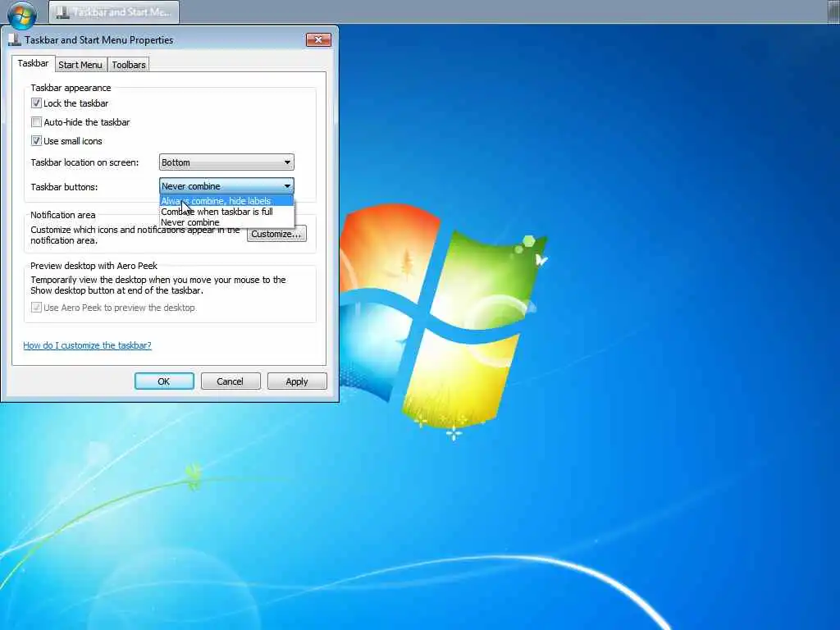Click Use Aero Peek checkbox
840x630 pixels.
click(x=36, y=308)
